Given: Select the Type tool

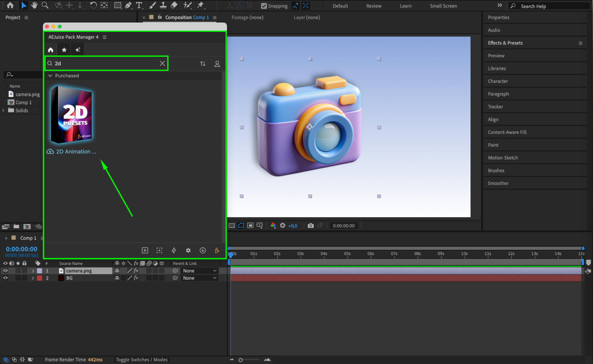Looking at the screenshot, I should (139, 5).
